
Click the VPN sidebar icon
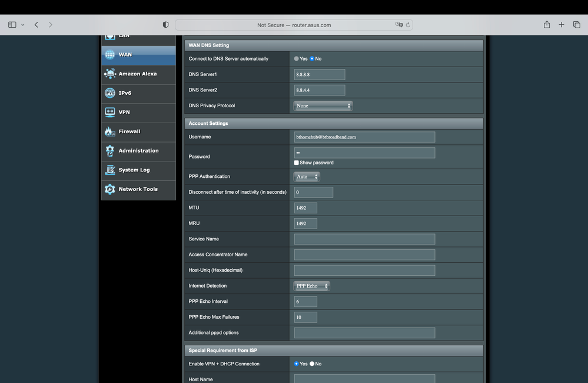coord(109,112)
